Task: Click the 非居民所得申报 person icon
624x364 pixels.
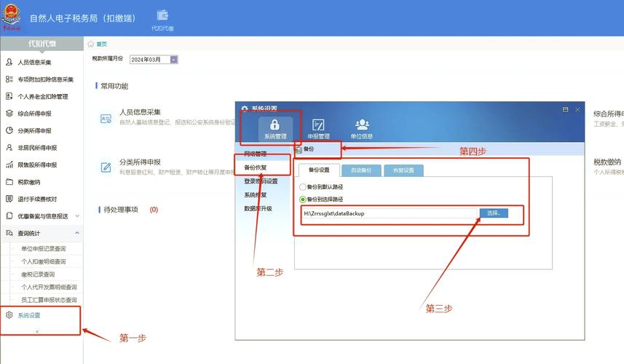Action: [x=9, y=148]
